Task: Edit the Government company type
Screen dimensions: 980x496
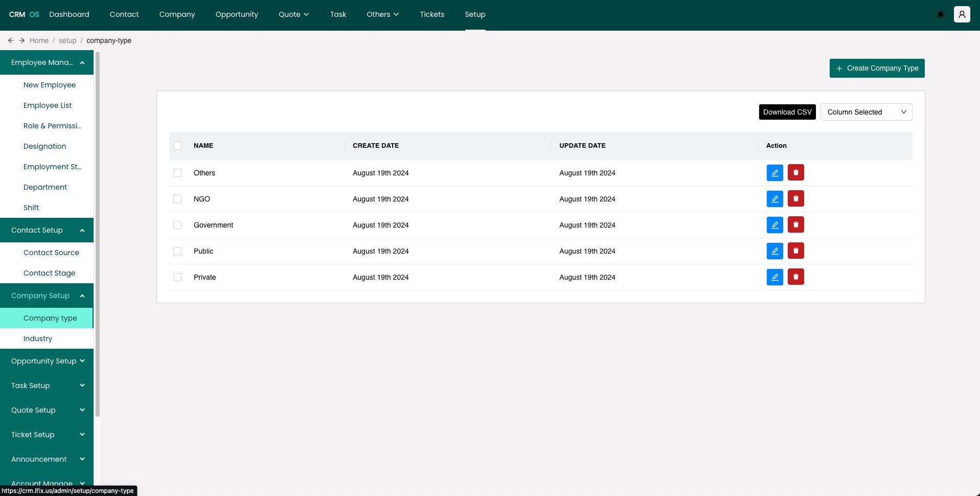Action: 774,225
